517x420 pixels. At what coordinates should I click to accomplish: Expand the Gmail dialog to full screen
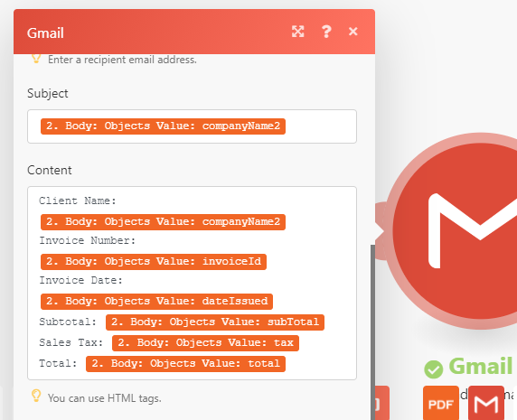297,32
